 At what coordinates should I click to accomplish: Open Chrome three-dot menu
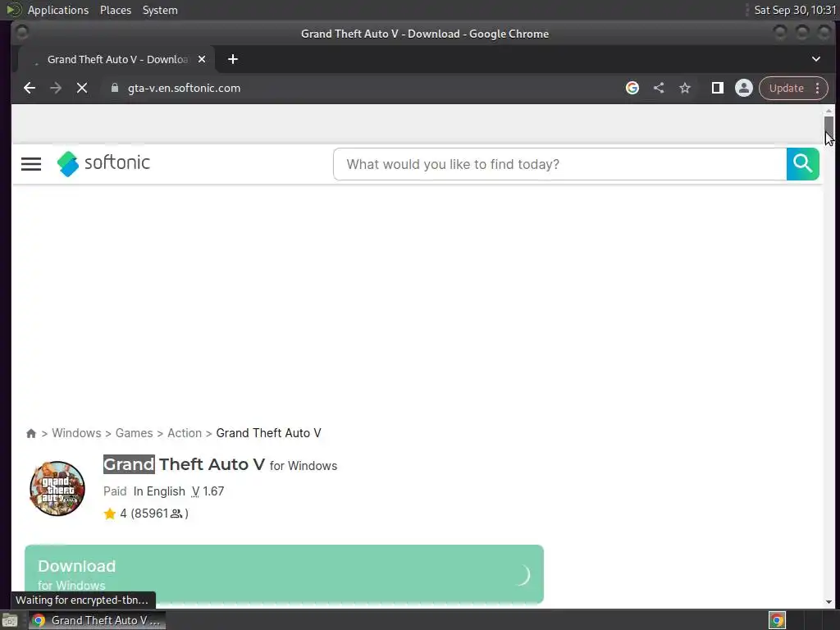818,88
